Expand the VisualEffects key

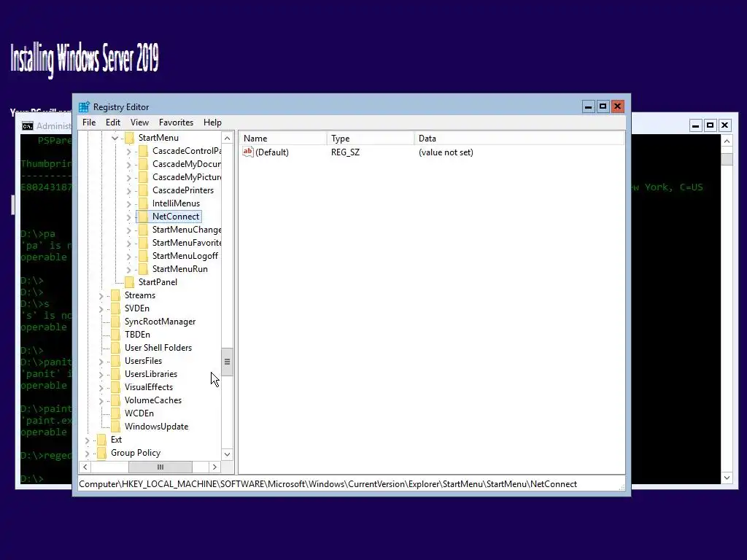coord(101,388)
